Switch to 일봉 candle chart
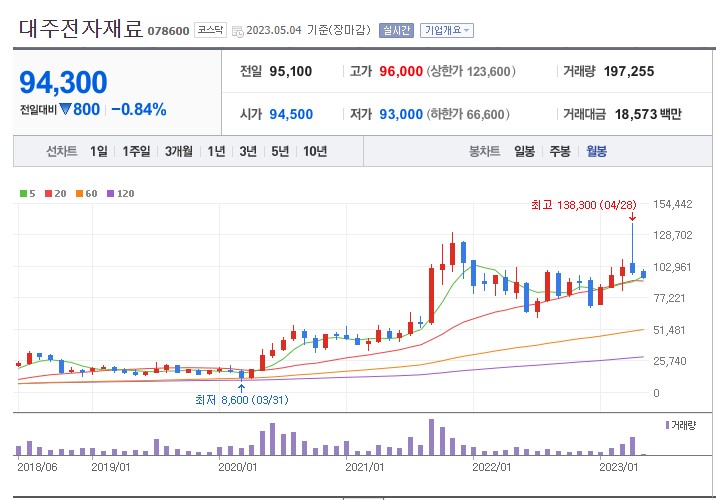This screenshot has height=500, width=716. (524, 151)
